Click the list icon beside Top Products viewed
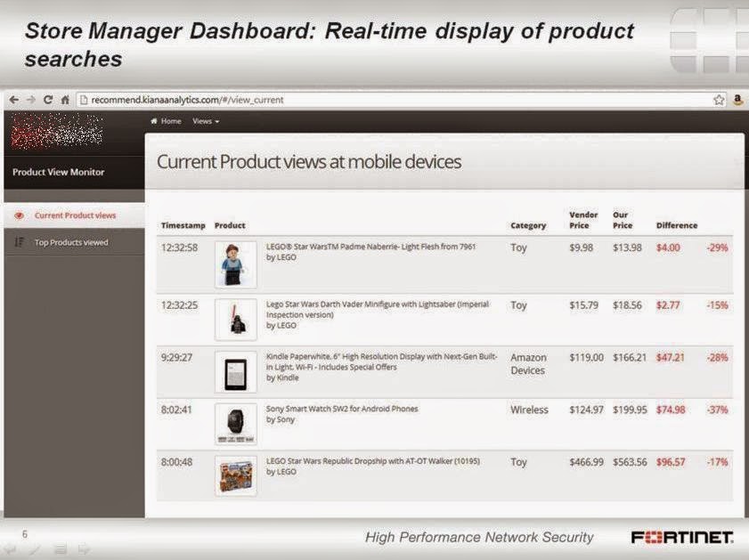The width and height of the screenshot is (749, 560). pyautogui.click(x=19, y=242)
